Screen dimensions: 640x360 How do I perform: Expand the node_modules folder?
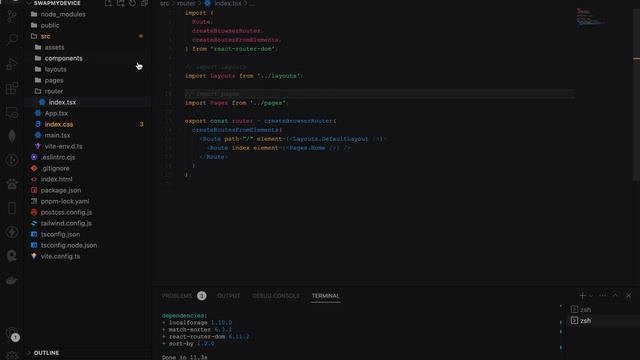coord(88,14)
